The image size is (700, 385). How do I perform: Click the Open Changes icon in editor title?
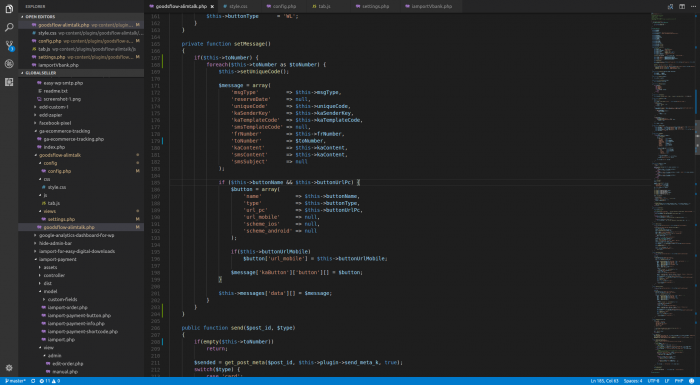tap(670, 6)
